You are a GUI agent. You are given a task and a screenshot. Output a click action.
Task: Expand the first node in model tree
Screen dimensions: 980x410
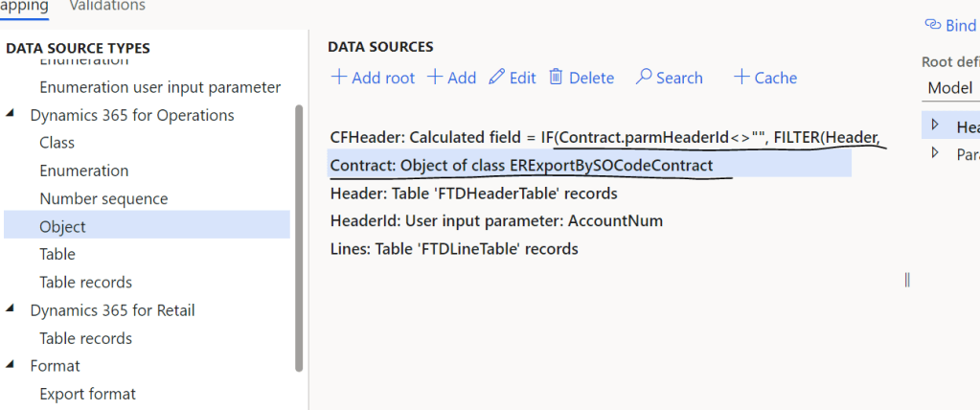click(935, 125)
